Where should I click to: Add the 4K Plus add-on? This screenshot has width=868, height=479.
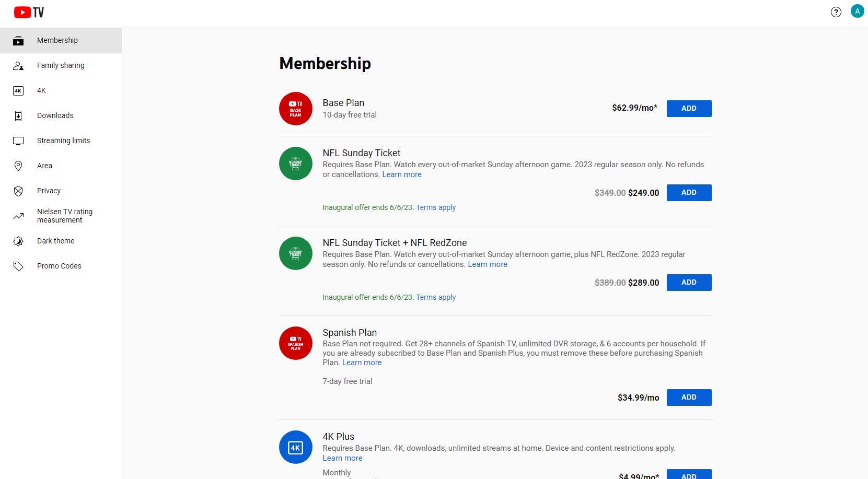coord(689,474)
